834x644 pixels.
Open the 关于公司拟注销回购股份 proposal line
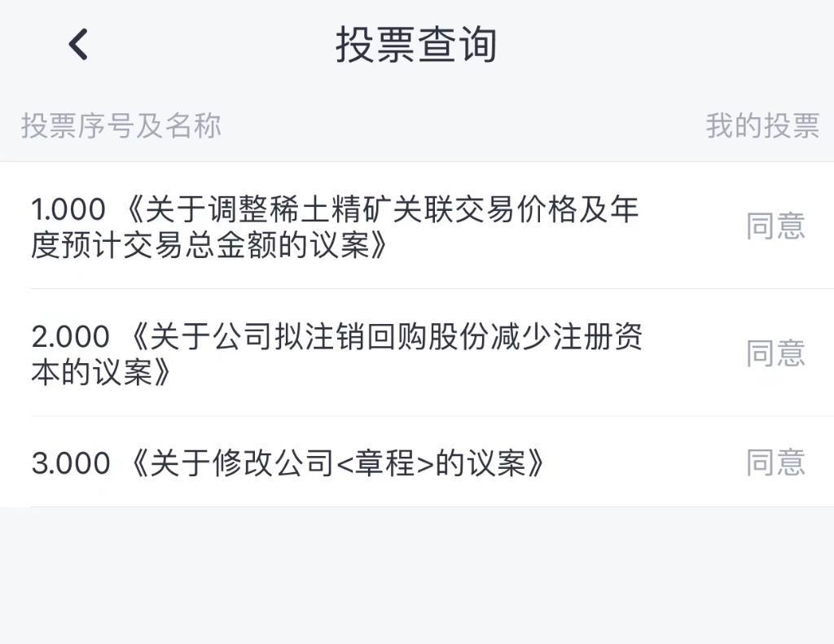click(386, 337)
